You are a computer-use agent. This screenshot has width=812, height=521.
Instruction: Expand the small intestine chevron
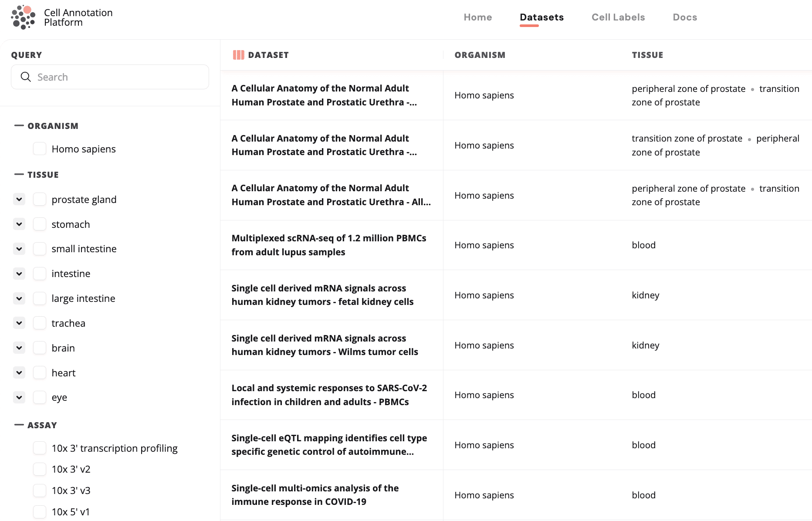19,249
